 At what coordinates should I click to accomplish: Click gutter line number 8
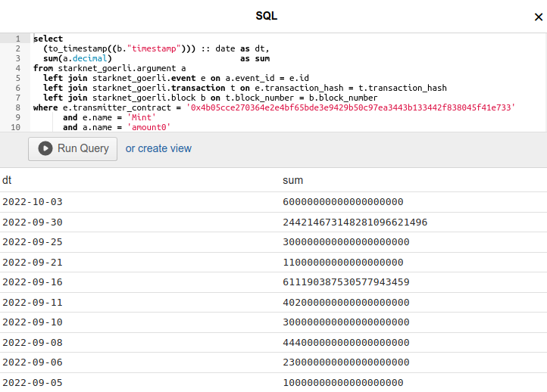17,107
